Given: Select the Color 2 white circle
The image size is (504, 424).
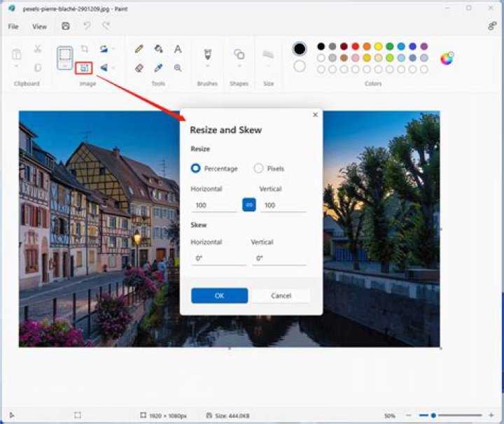Looking at the screenshot, I should pyautogui.click(x=300, y=66).
